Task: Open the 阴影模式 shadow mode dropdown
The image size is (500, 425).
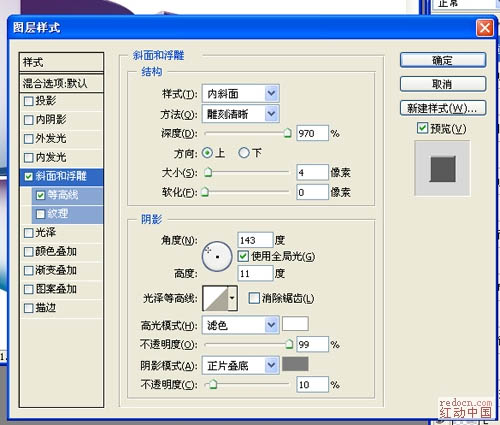Action: (240, 365)
